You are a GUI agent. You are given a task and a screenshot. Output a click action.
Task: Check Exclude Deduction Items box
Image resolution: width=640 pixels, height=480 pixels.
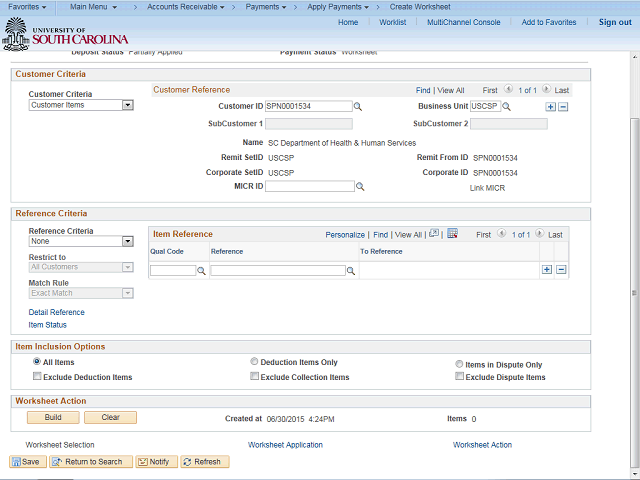(37, 376)
